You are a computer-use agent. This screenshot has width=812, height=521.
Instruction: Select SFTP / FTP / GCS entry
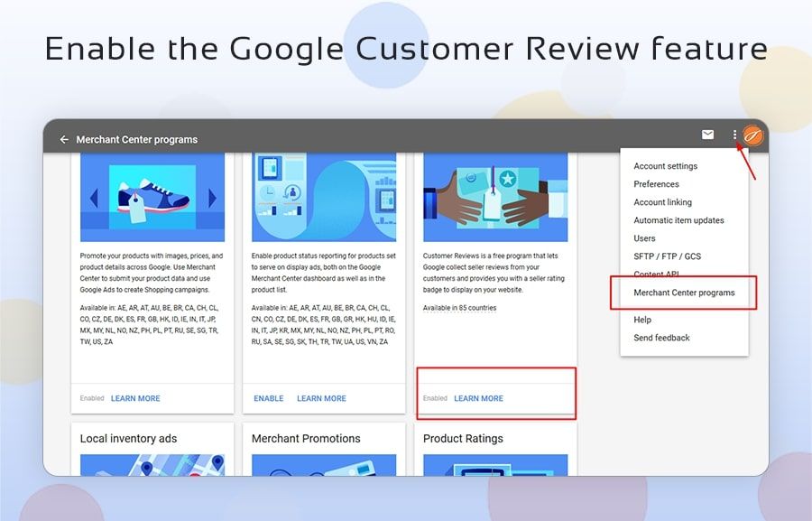tap(667, 256)
